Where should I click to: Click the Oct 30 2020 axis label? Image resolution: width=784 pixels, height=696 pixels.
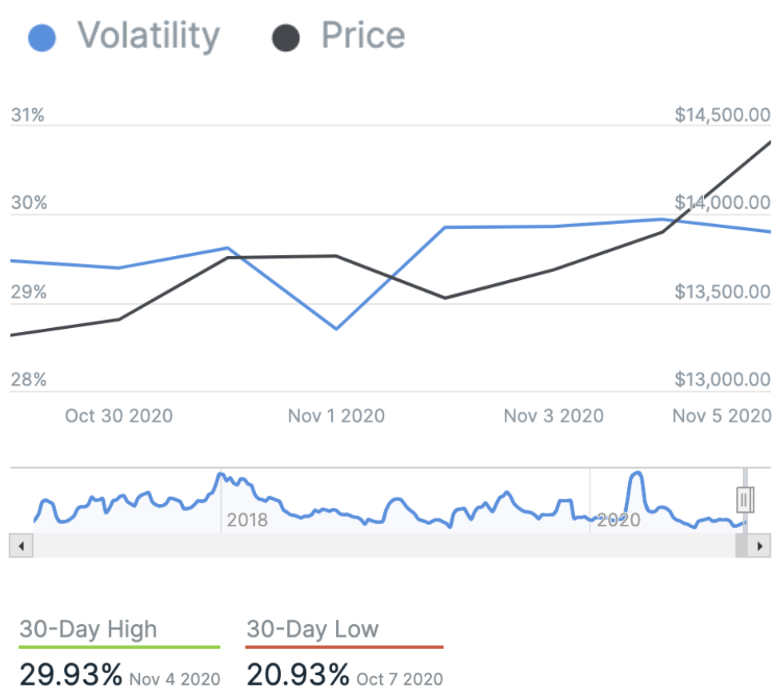(x=118, y=416)
